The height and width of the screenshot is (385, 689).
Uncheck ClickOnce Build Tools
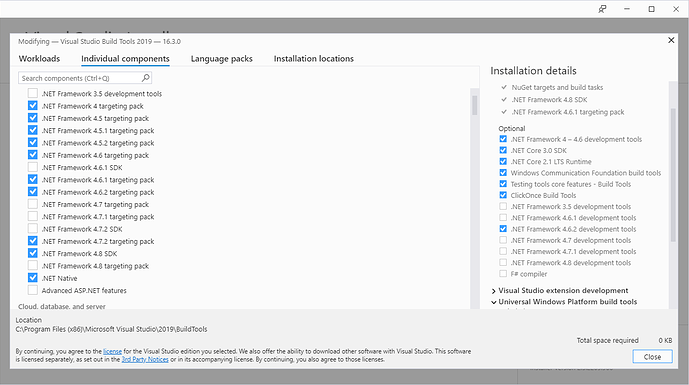[x=503, y=195]
